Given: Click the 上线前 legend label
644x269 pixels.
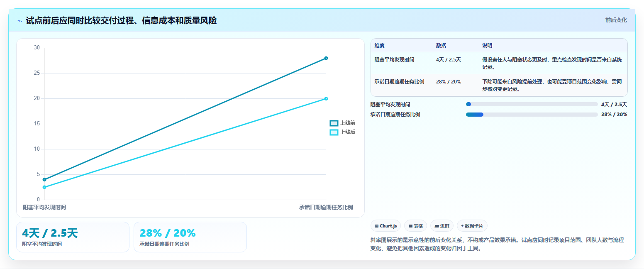Looking at the screenshot, I should point(348,123).
